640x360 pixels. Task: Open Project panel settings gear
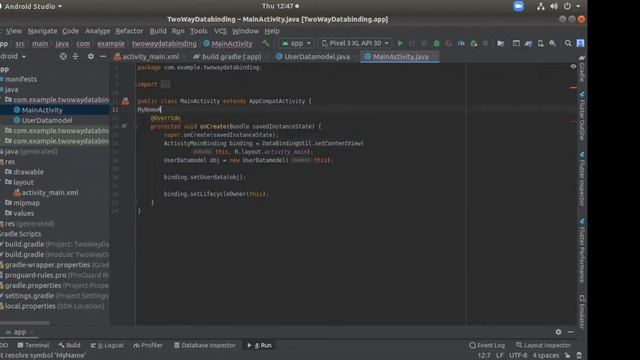click(x=91, y=56)
